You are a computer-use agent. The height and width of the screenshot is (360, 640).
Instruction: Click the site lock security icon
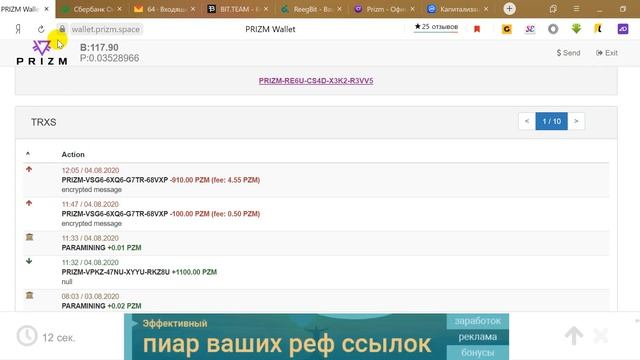(62, 29)
